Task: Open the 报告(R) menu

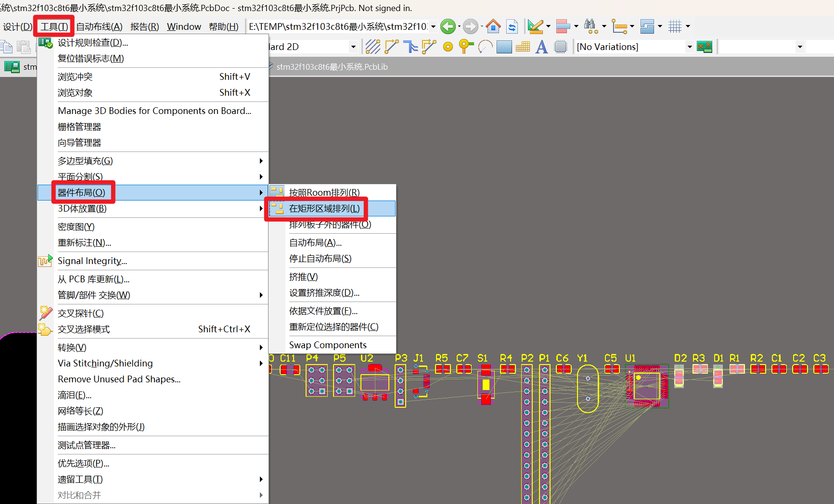Action: tap(144, 26)
